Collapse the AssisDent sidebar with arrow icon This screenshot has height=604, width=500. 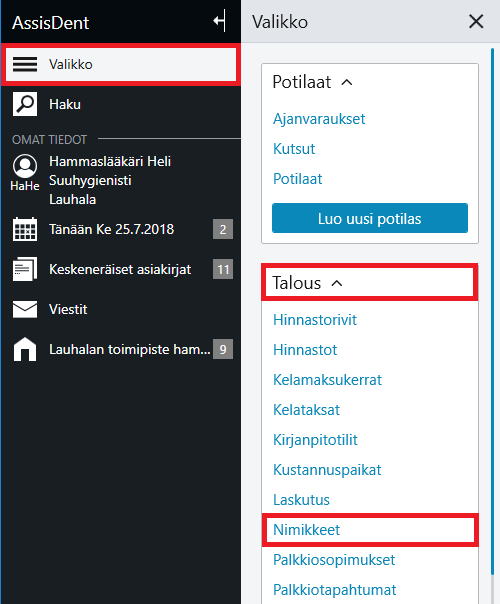(x=220, y=20)
